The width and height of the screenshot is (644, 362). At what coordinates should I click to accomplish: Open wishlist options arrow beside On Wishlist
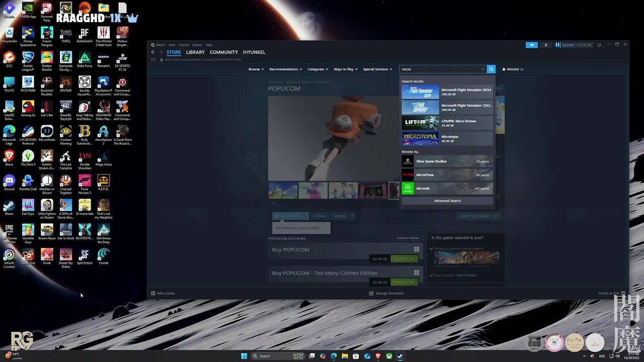point(306,216)
